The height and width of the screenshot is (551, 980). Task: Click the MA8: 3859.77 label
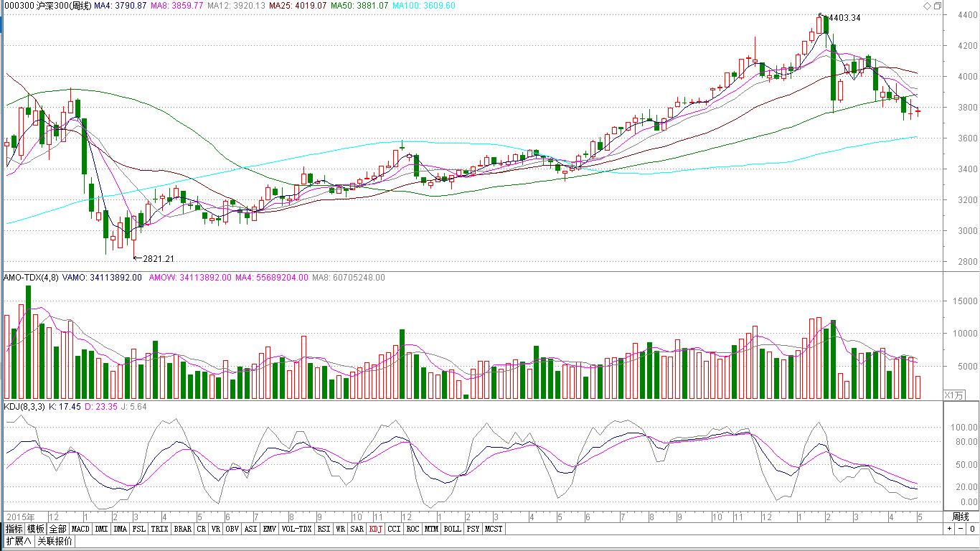(x=178, y=6)
